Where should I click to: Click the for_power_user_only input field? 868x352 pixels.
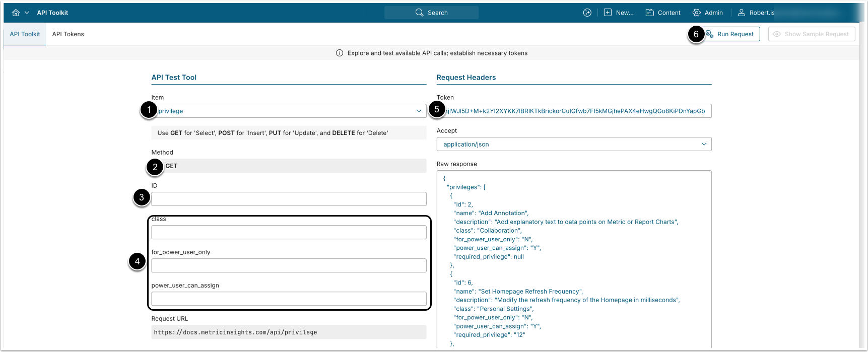[289, 265]
